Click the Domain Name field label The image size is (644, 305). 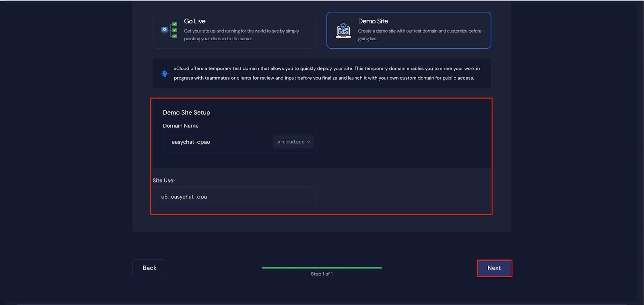[181, 126]
